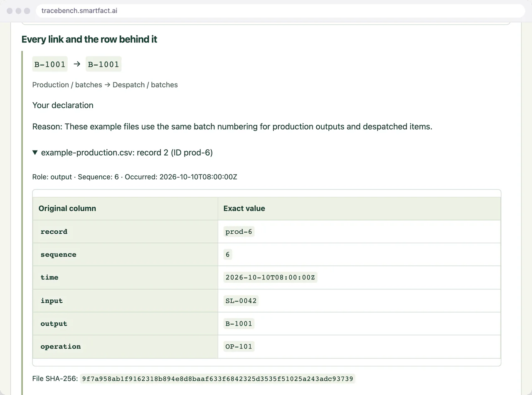Select the File SHA-256 hash value
The image size is (532, 395).
(217, 379)
